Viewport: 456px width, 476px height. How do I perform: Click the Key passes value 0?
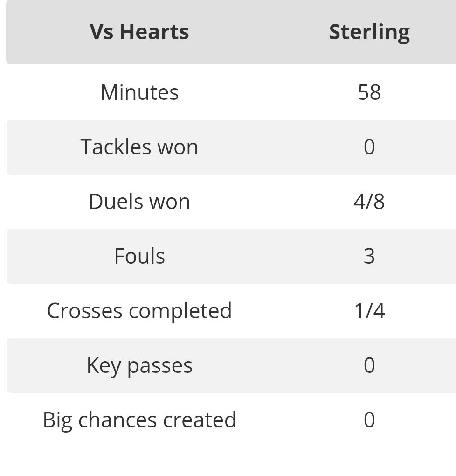369,365
